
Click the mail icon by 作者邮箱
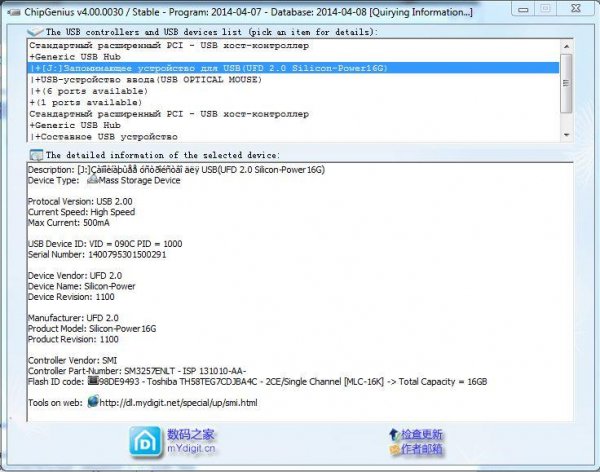click(395, 449)
